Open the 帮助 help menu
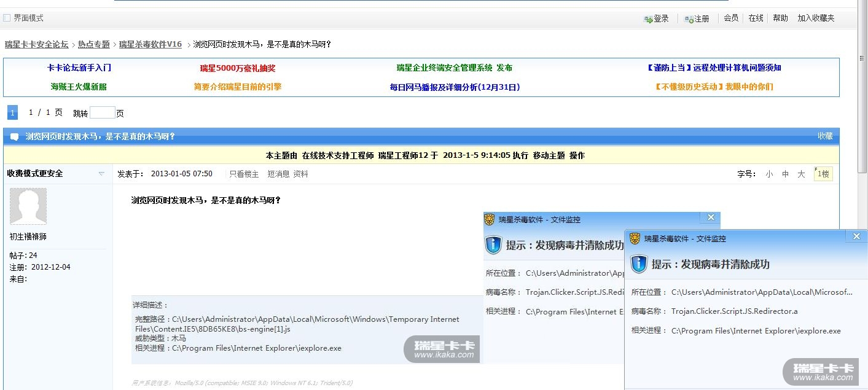The height and width of the screenshot is (390, 868). coord(780,18)
